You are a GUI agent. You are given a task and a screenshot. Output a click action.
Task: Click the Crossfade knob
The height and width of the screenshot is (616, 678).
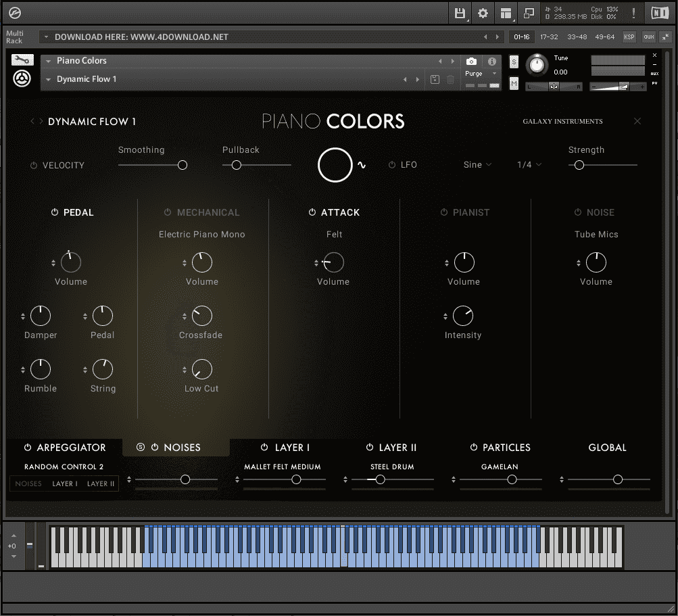(201, 316)
